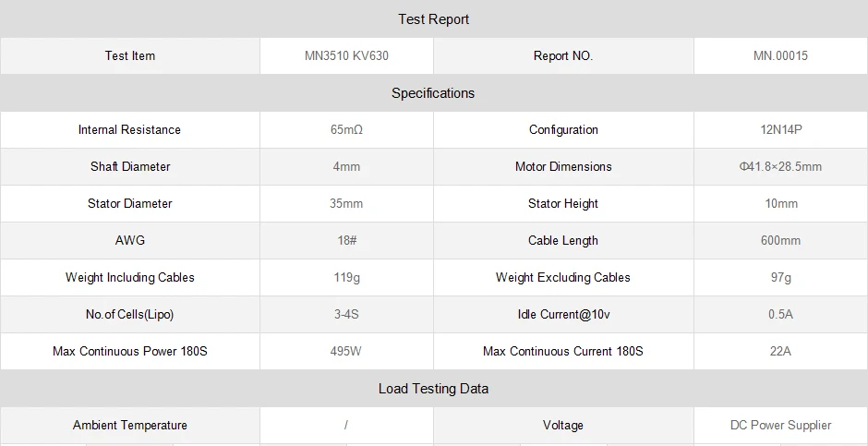Select the MN.00015 report number
The width and height of the screenshot is (868, 446).
pyautogui.click(x=780, y=55)
